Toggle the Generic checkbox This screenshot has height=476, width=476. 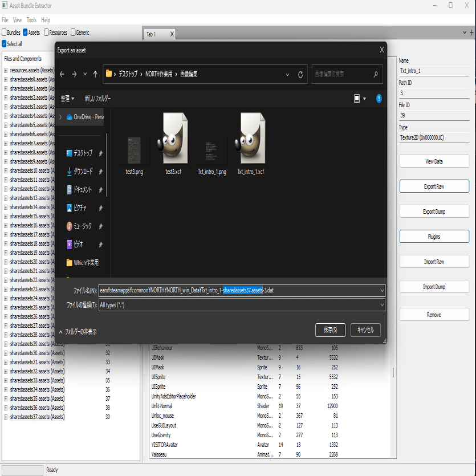(73, 32)
